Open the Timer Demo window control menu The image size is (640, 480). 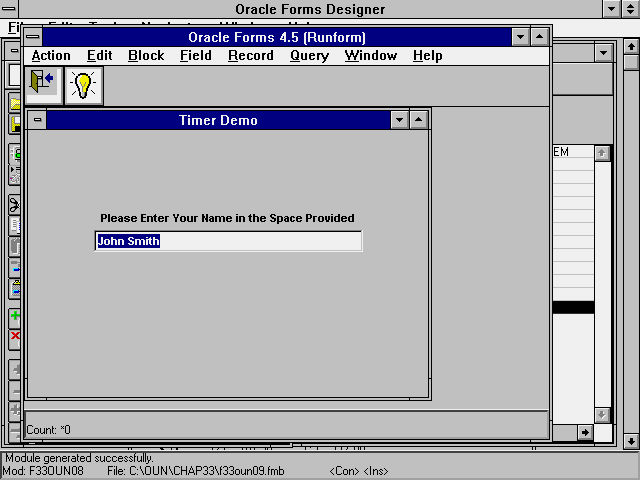pos(37,120)
